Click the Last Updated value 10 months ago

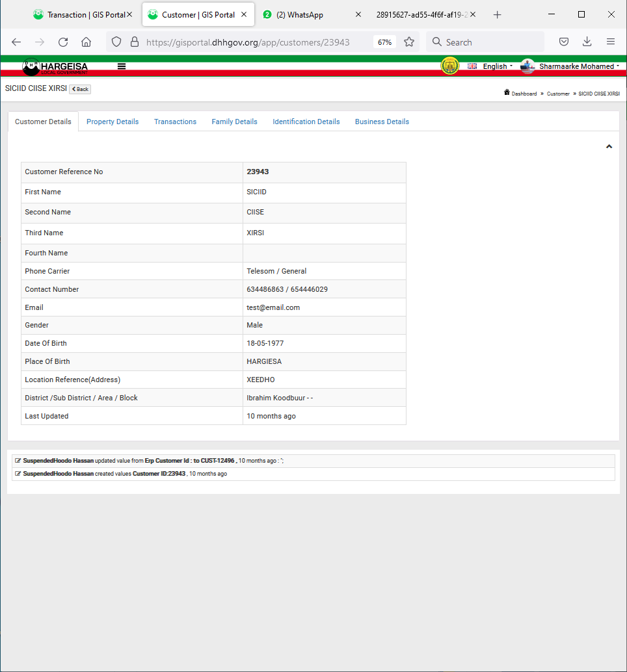click(271, 416)
